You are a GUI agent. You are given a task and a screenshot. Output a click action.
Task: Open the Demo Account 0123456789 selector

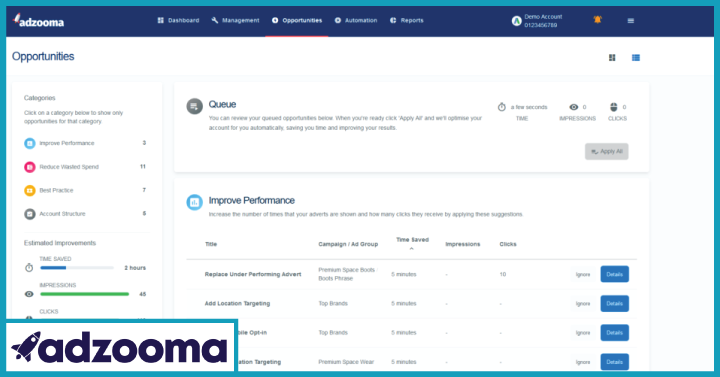tap(537, 21)
